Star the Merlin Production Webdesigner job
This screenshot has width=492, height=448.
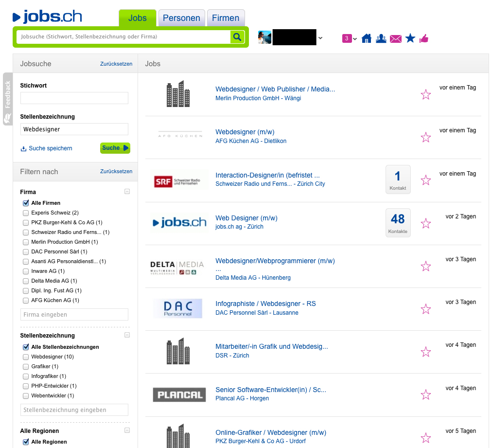[x=425, y=94]
